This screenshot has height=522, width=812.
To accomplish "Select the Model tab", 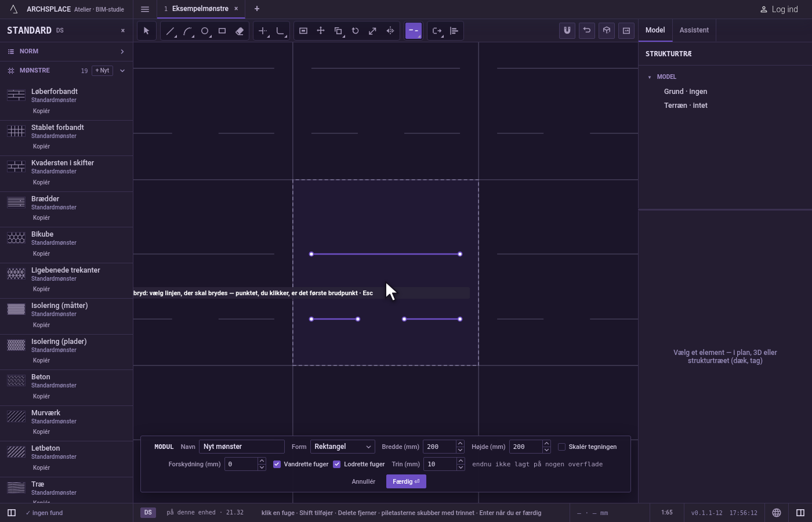I will point(655,30).
